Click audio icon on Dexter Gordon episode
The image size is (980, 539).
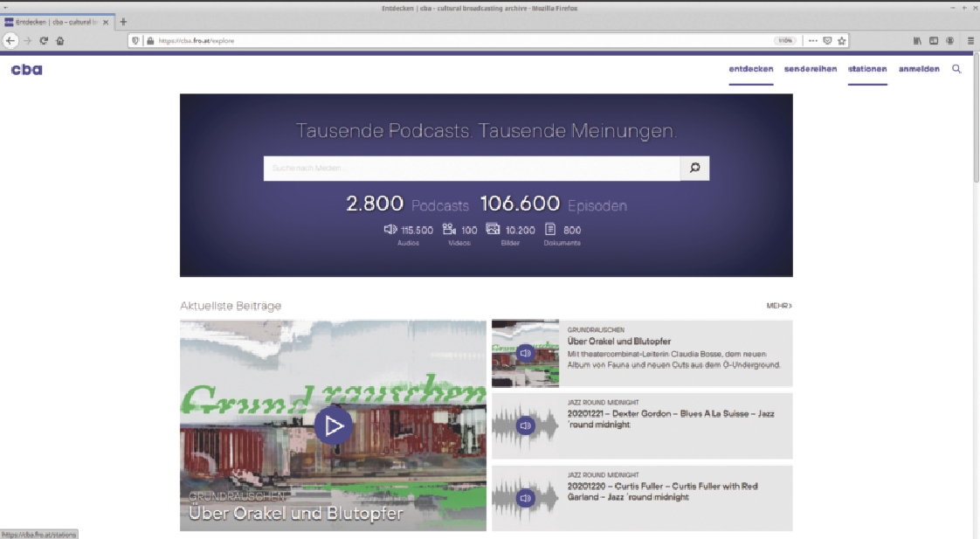525,425
